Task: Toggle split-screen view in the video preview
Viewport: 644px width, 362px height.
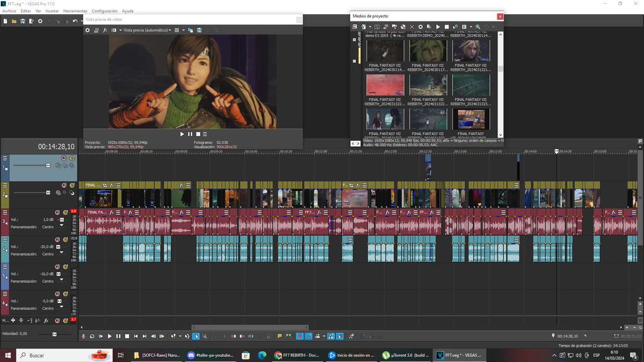Action: click(x=113, y=30)
